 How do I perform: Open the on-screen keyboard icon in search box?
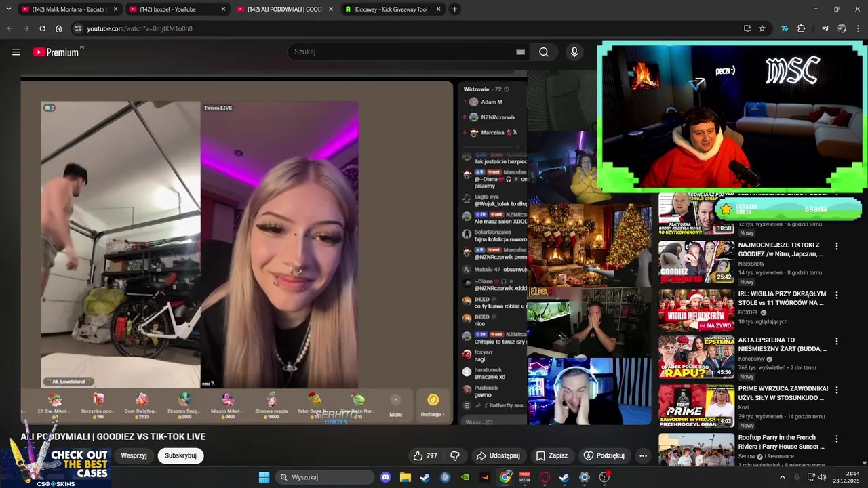520,52
